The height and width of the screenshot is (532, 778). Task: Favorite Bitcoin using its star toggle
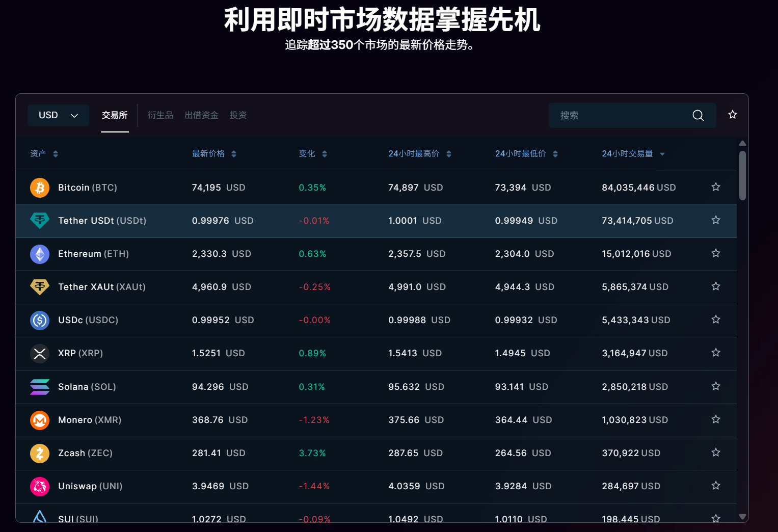[x=715, y=187]
